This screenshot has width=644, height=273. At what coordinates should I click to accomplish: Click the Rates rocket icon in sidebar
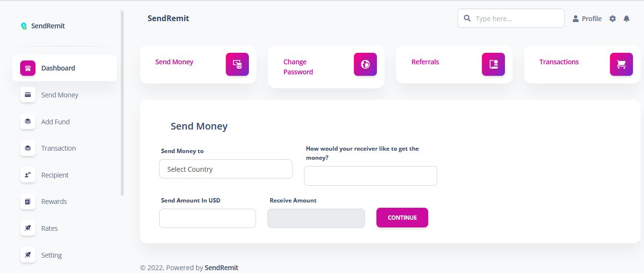click(28, 228)
